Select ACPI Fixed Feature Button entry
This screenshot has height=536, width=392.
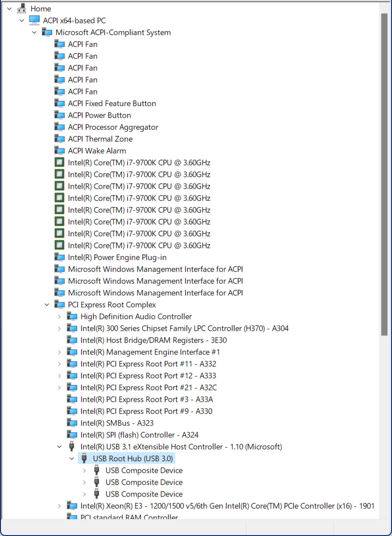[112, 103]
